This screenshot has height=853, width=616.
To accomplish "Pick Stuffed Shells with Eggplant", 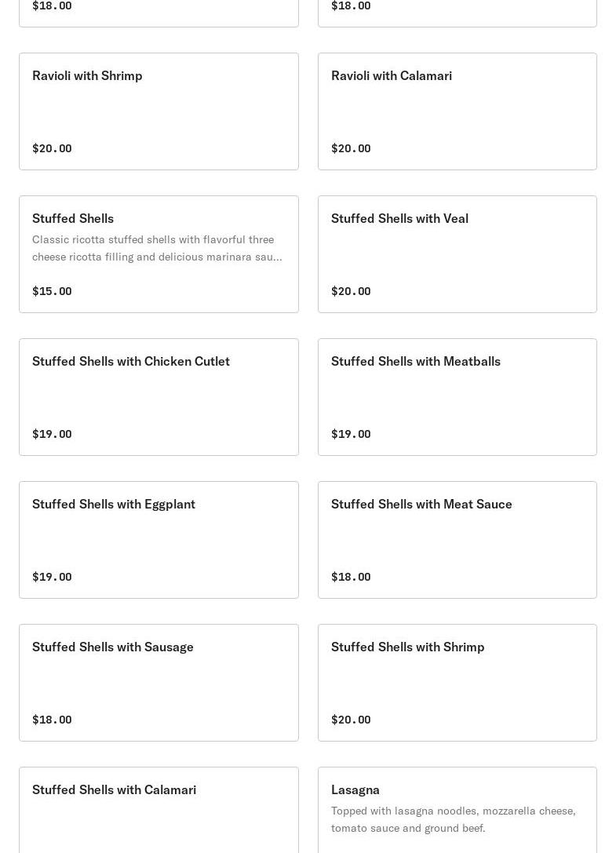I will [159, 540].
